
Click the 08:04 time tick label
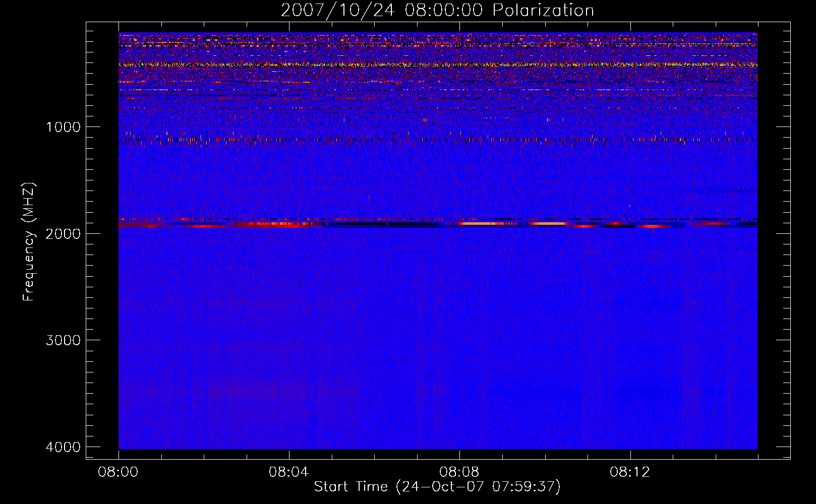[x=288, y=472]
